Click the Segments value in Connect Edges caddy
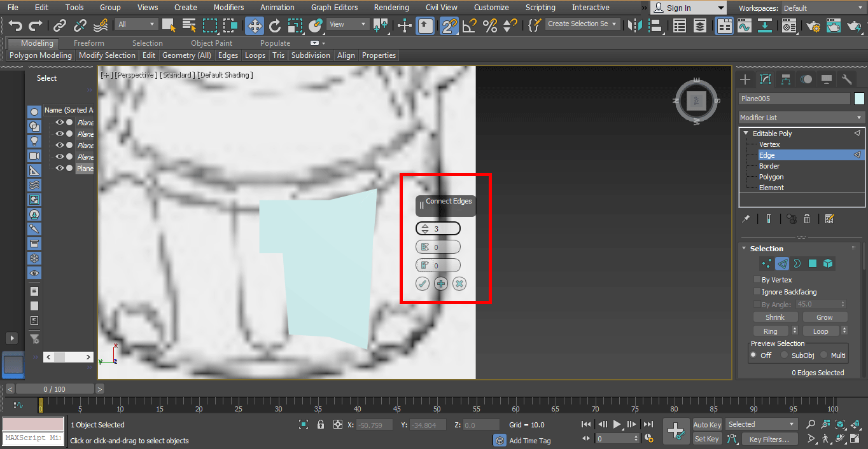868x449 pixels. click(x=438, y=228)
